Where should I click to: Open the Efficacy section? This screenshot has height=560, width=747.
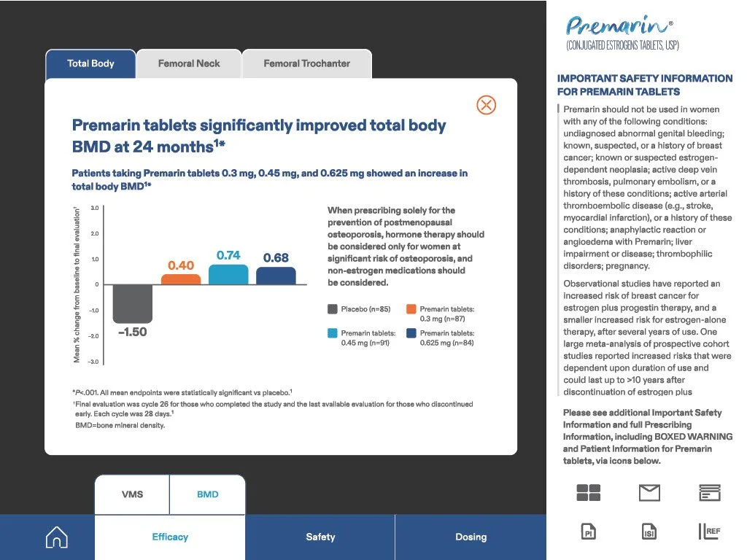170,537
